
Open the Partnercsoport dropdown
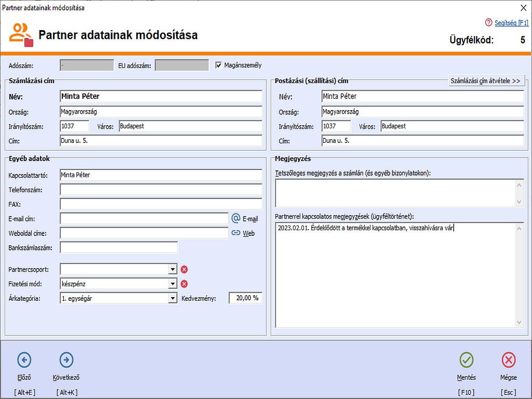click(173, 269)
